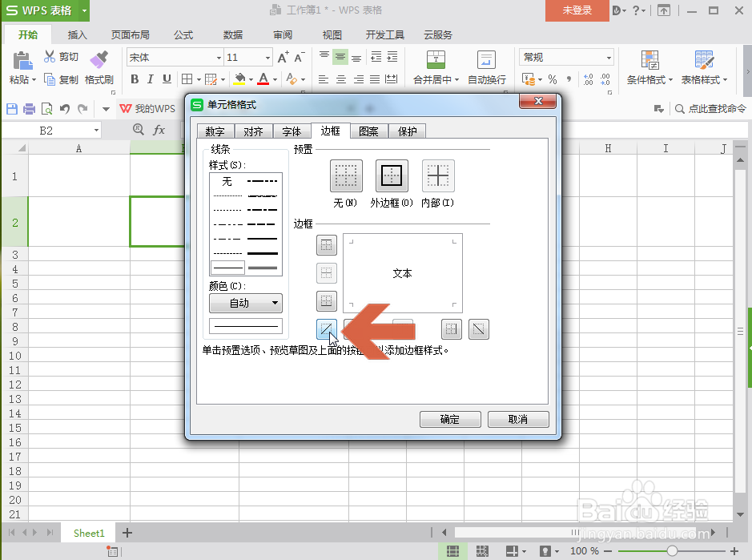
Task: Decrease font size with A- icon
Action: tap(300, 58)
